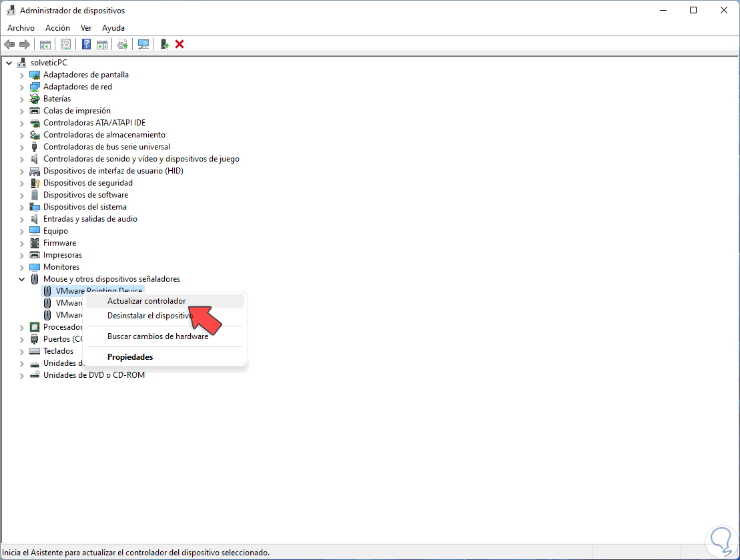Expand Adaptadores de pantalla chevron
The height and width of the screenshot is (560, 740).
point(22,75)
